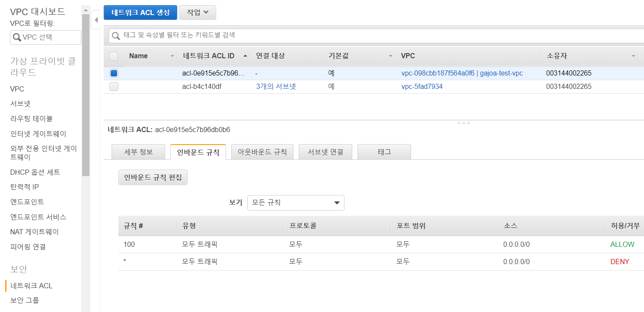
Task: Open the 작업 actions dropdown
Action: click(198, 13)
